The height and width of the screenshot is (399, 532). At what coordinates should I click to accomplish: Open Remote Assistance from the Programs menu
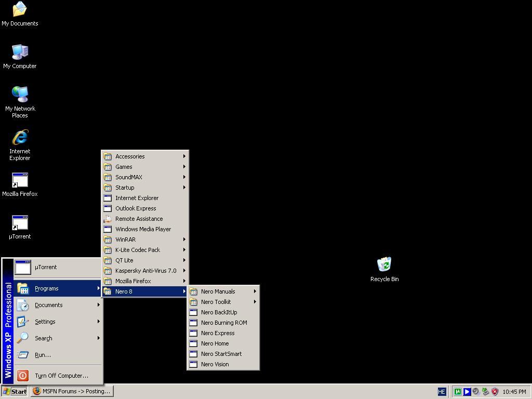(145, 219)
